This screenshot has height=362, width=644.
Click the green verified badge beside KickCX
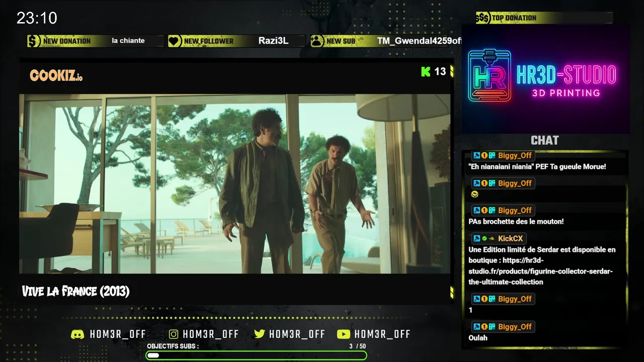(x=484, y=239)
